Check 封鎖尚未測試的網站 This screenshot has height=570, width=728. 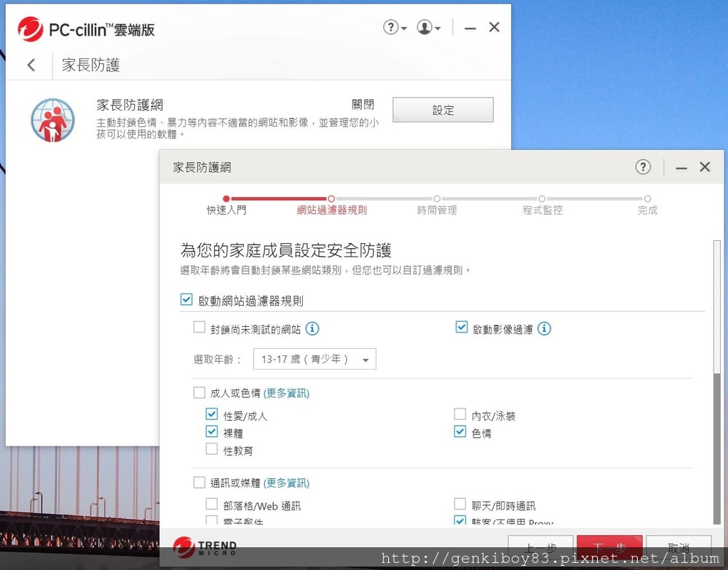coord(199,327)
